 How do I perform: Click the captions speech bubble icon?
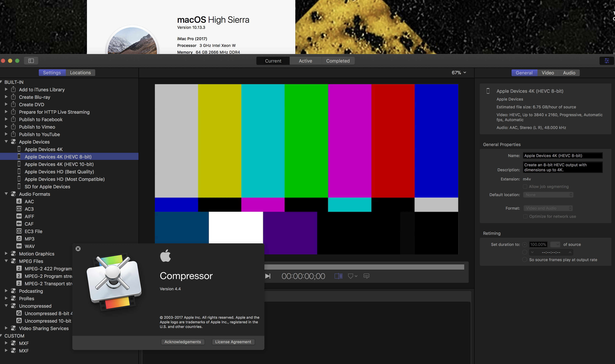[366, 276]
